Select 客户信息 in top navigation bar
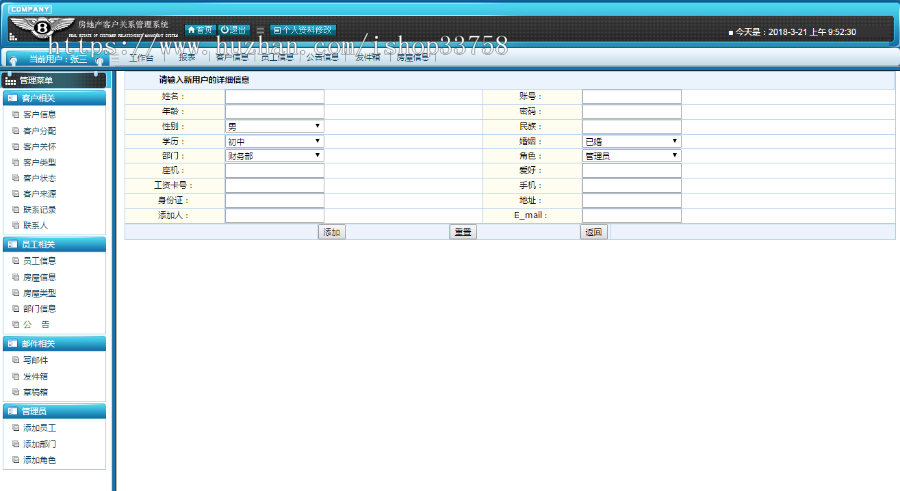The width and height of the screenshot is (900, 491). [x=232, y=57]
